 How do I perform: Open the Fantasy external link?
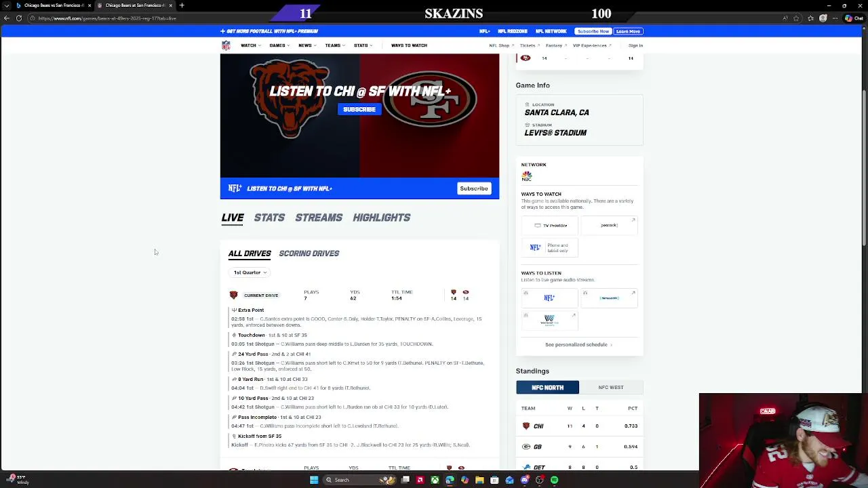(x=556, y=45)
